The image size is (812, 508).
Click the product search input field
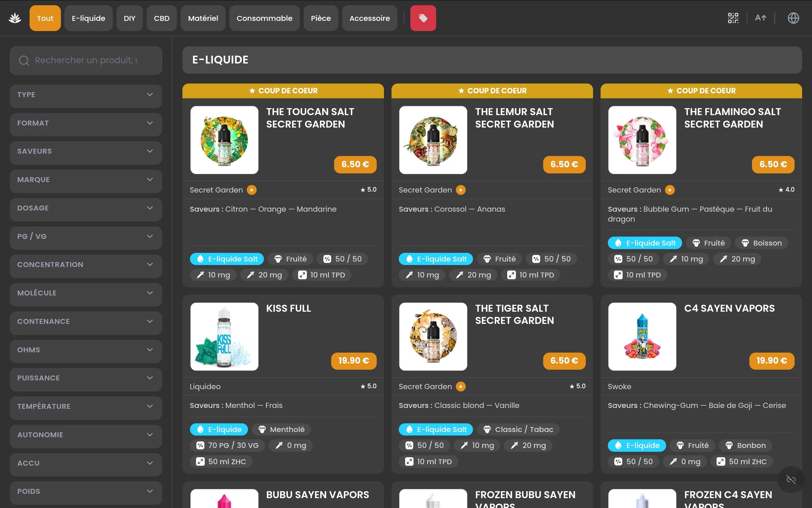(x=86, y=61)
